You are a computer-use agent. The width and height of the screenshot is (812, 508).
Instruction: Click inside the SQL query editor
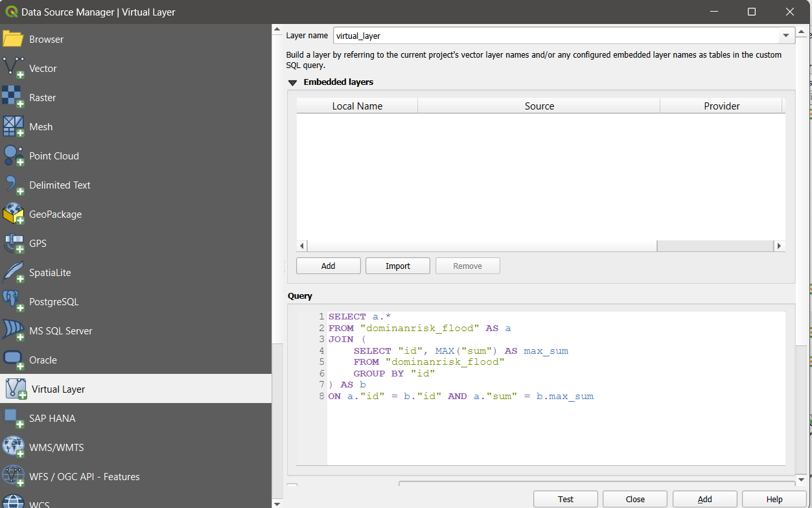coord(551,428)
